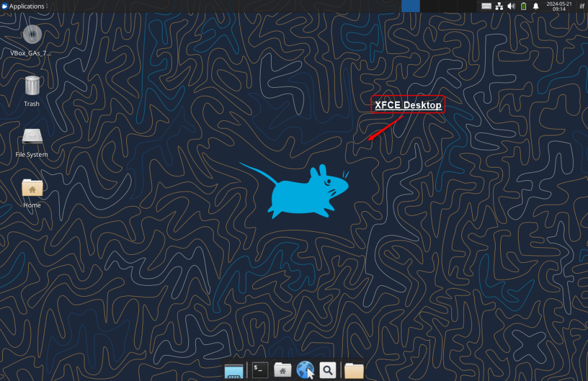This screenshot has width=588, height=381.
Task: Open the notification bell in the panel
Action: pos(536,6)
